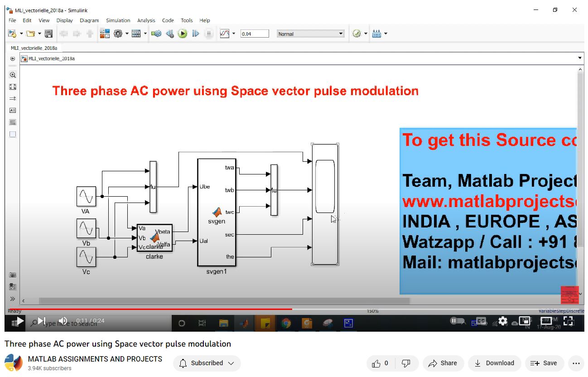Open the Simulation Data Inspector icon

[225, 34]
